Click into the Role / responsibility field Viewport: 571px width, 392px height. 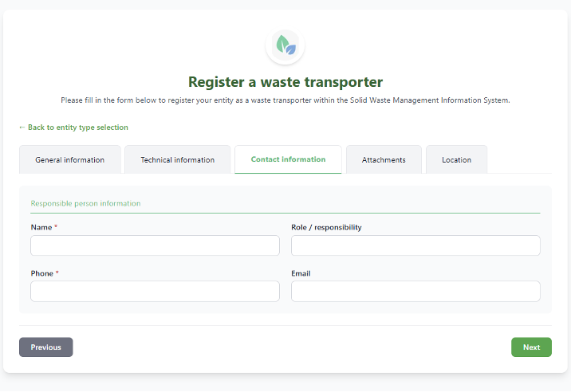point(415,245)
